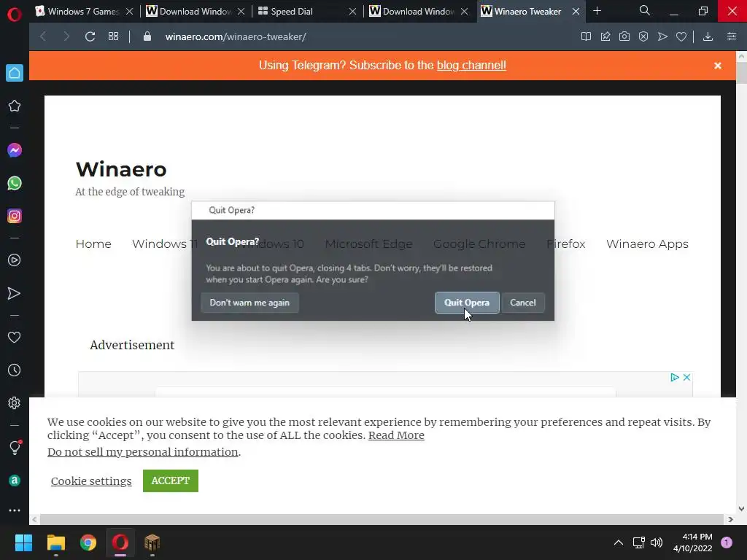Click the vertical page scrollbar thumb
The width and height of the screenshot is (747, 560).
[x=741, y=72]
